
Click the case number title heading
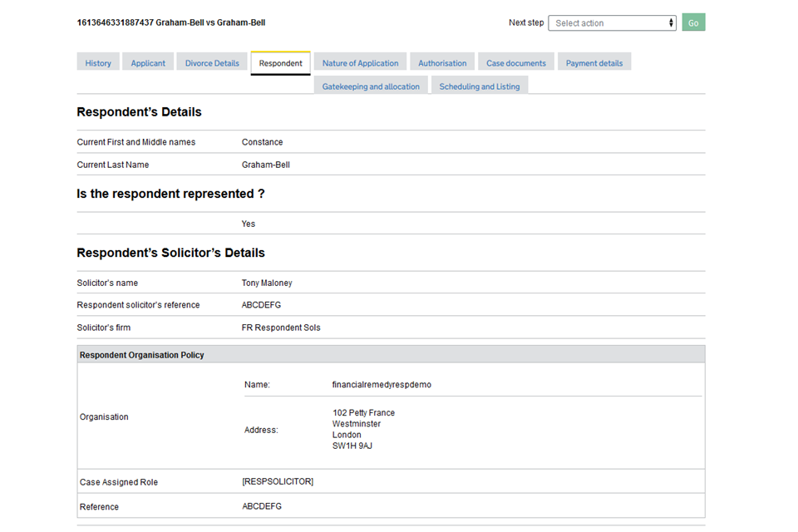pyautogui.click(x=171, y=22)
